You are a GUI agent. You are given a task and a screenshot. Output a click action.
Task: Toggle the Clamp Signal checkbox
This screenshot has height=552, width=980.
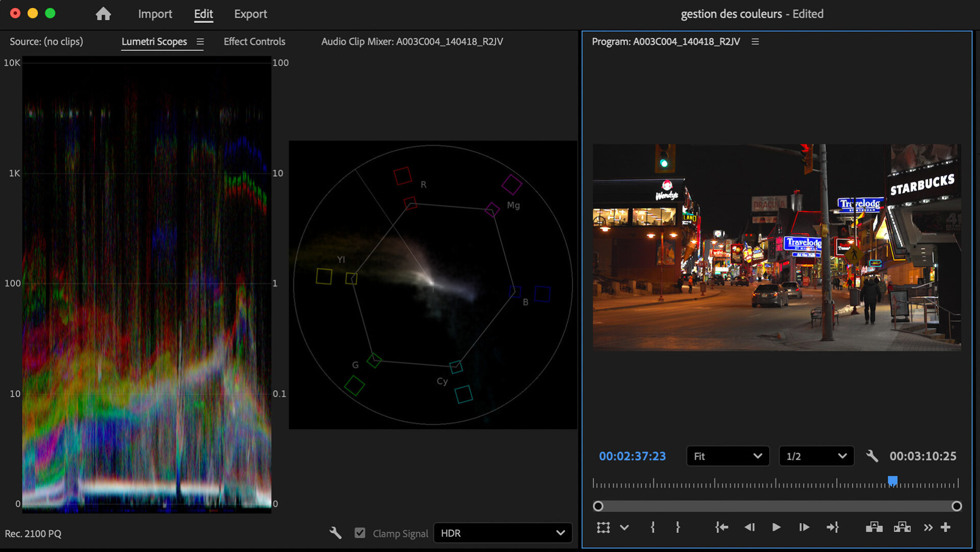pos(360,533)
